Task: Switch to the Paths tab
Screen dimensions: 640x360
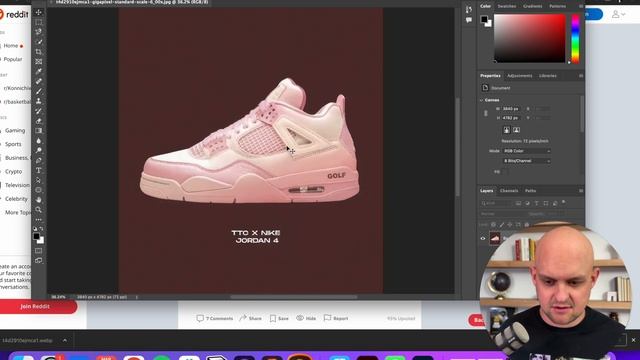Action: click(x=531, y=191)
